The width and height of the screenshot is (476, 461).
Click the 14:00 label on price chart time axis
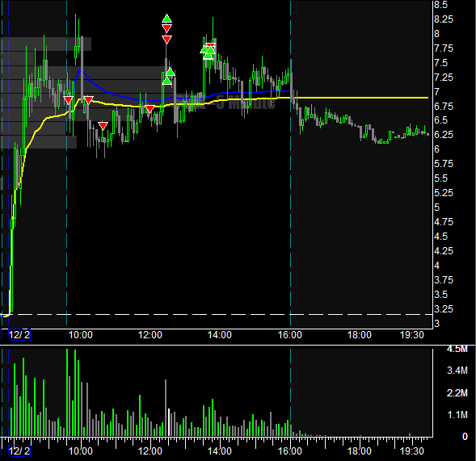[x=220, y=335]
